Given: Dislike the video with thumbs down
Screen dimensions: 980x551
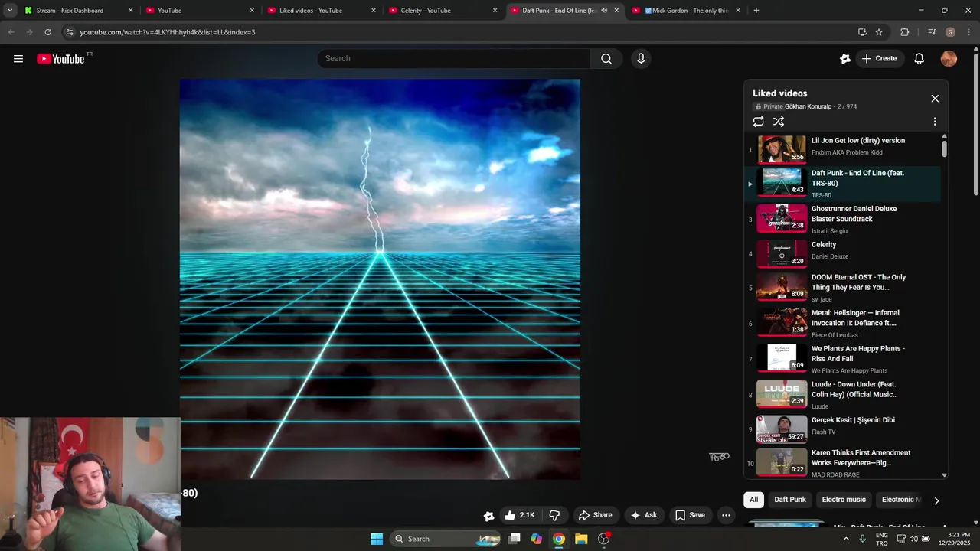Looking at the screenshot, I should (x=554, y=515).
